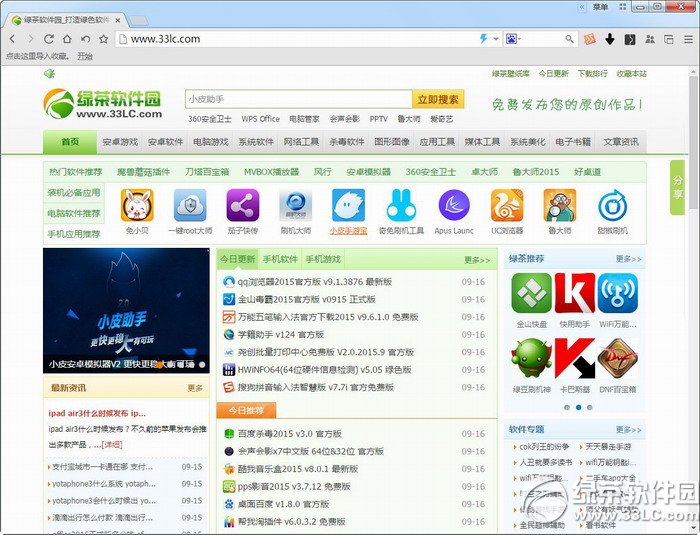
Task: Select the 今日更新 tab
Action: point(238,259)
